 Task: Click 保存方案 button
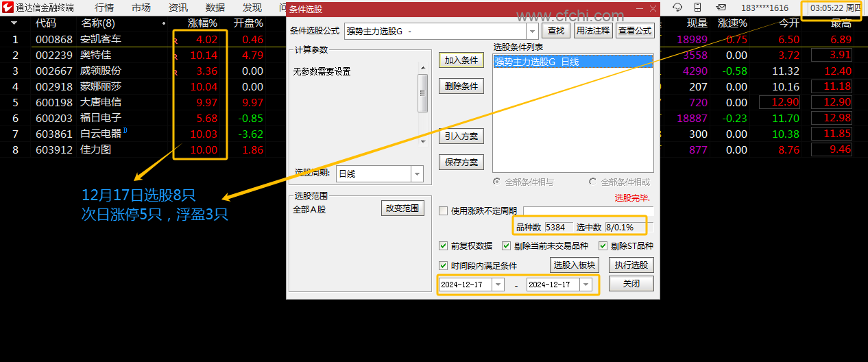(461, 162)
